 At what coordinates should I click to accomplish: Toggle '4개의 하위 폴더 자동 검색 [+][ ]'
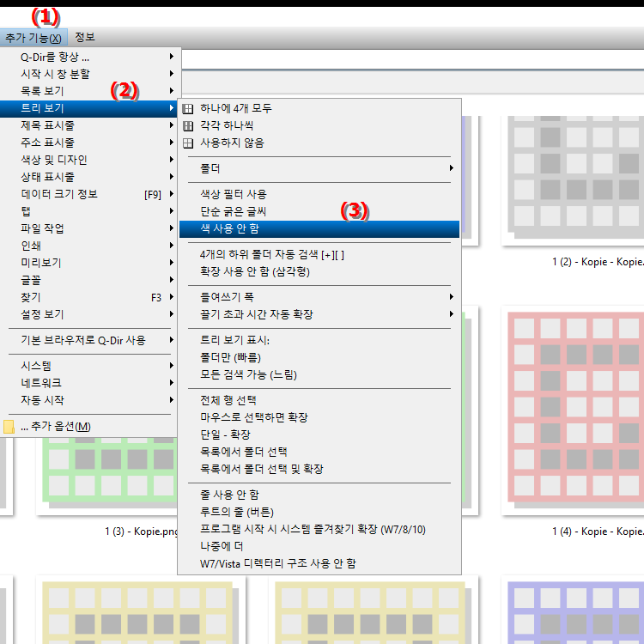(x=319, y=255)
